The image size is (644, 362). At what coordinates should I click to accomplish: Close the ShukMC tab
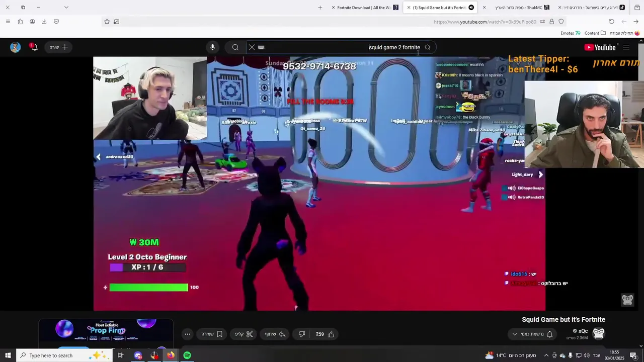pos(484,8)
